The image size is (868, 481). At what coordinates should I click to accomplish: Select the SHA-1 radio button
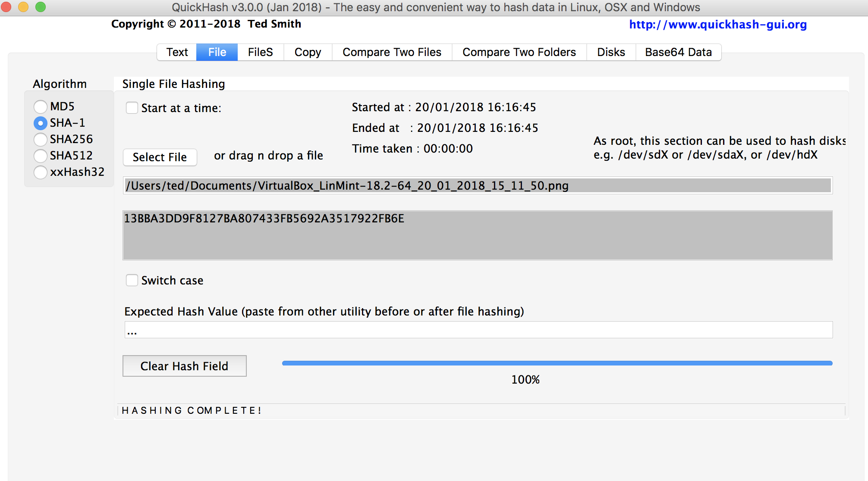(41, 123)
